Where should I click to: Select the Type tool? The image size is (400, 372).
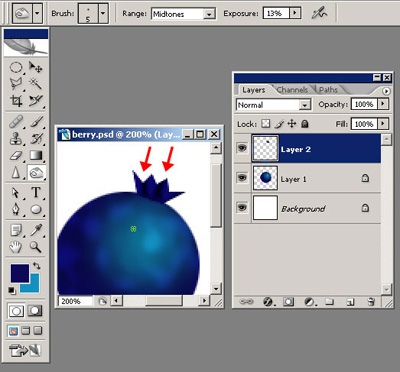36,193
